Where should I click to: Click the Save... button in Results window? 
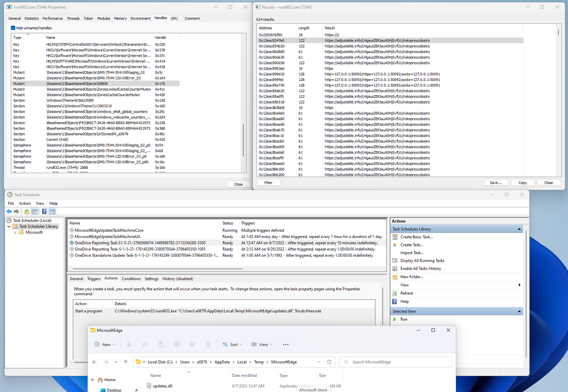click(496, 183)
